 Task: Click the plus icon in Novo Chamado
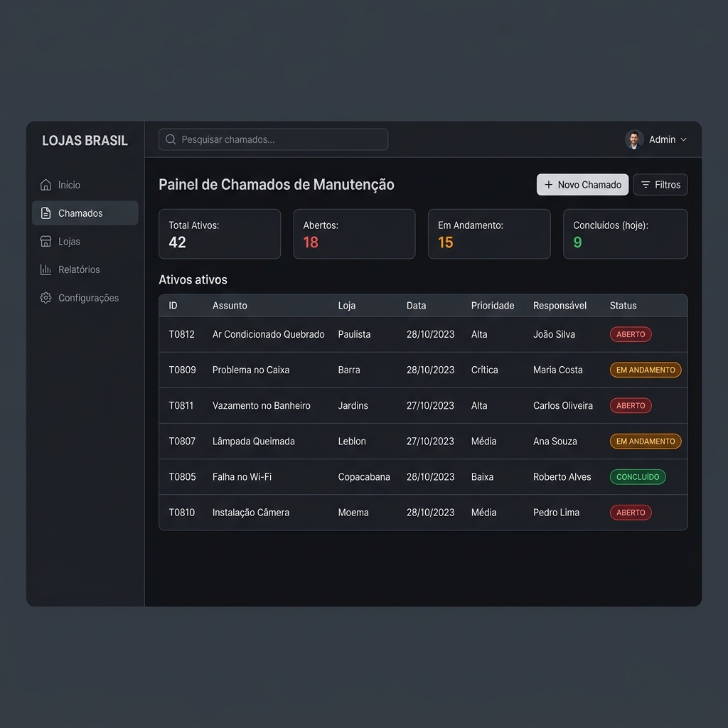click(548, 185)
